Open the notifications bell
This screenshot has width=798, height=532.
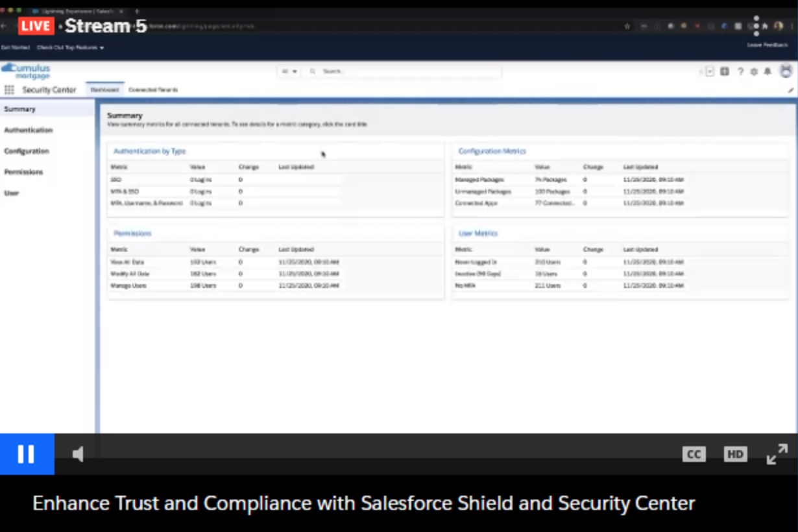pyautogui.click(x=768, y=71)
